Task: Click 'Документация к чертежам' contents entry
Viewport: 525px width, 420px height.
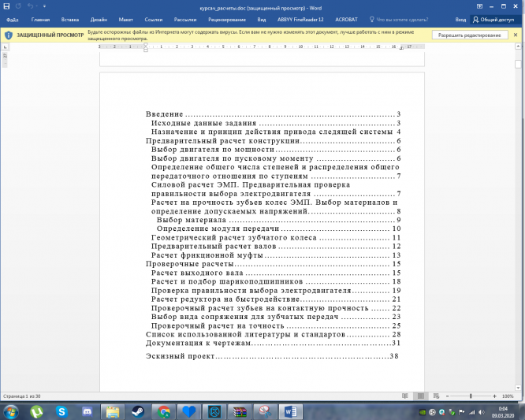Action: tap(198, 343)
